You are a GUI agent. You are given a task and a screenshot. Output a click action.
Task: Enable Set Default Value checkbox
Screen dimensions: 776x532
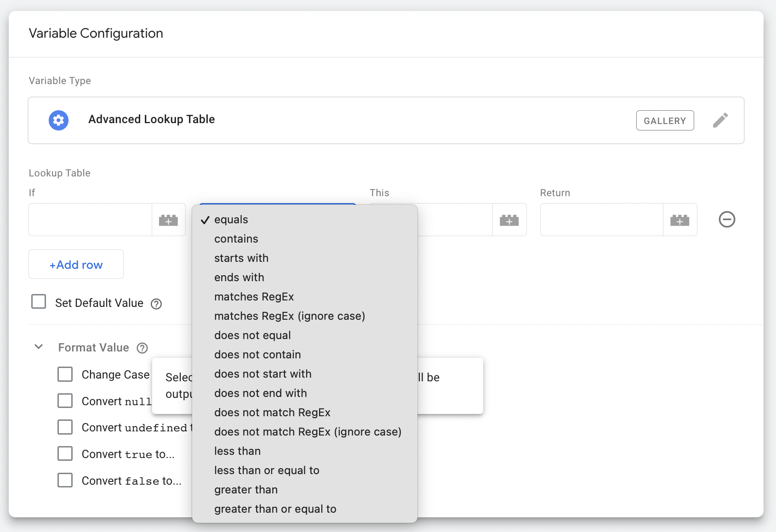click(39, 302)
